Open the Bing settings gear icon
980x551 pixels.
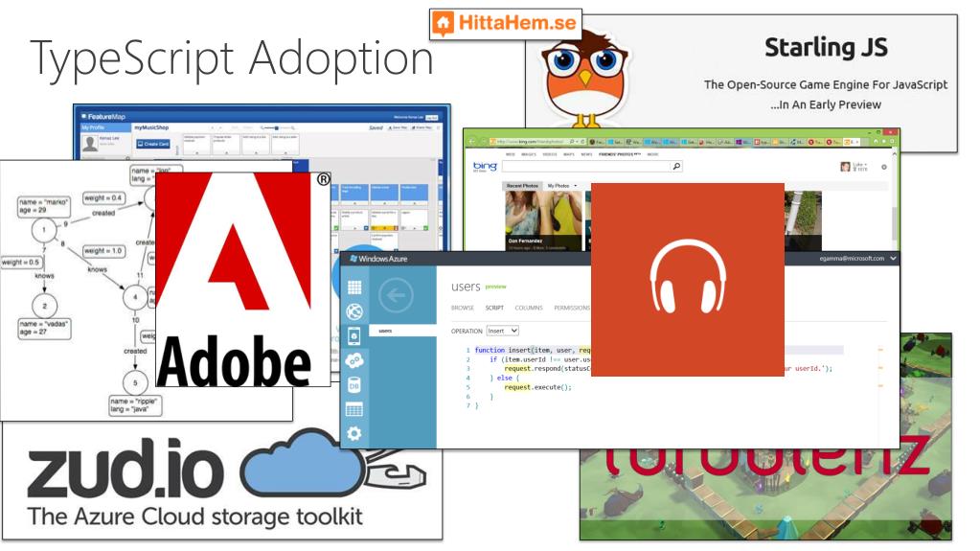(884, 167)
